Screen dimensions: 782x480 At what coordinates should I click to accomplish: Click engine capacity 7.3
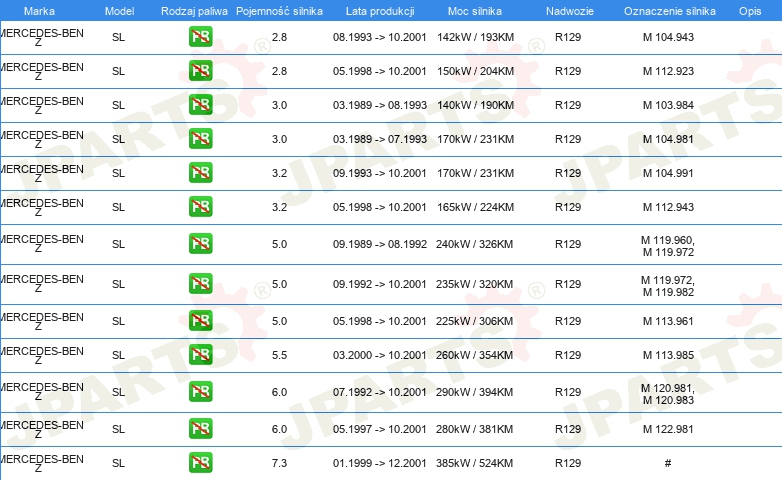[279, 463]
